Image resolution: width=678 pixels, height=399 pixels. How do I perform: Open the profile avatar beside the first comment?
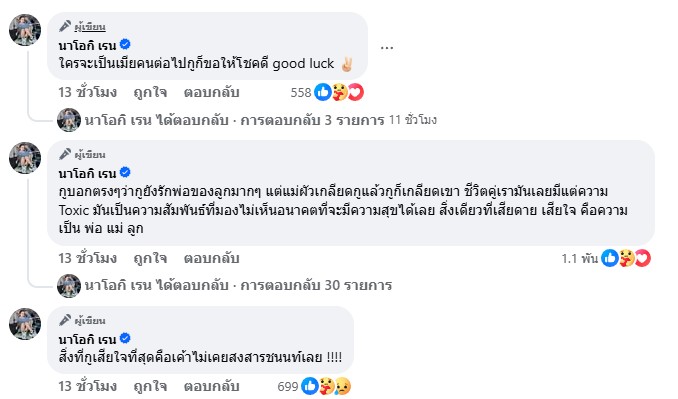25,30
